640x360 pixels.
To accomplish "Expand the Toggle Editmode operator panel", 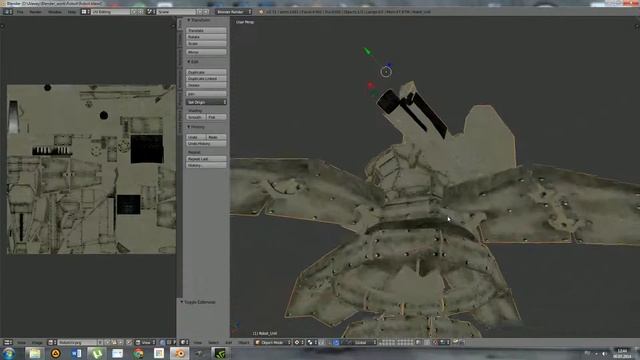I will point(198,302).
